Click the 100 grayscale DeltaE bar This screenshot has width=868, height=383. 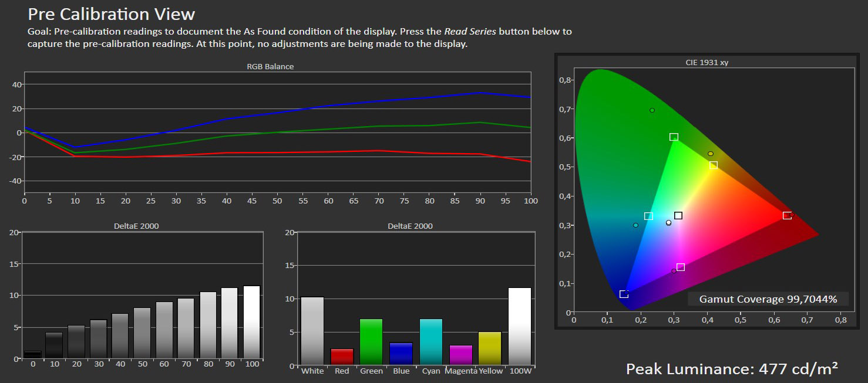(x=251, y=321)
